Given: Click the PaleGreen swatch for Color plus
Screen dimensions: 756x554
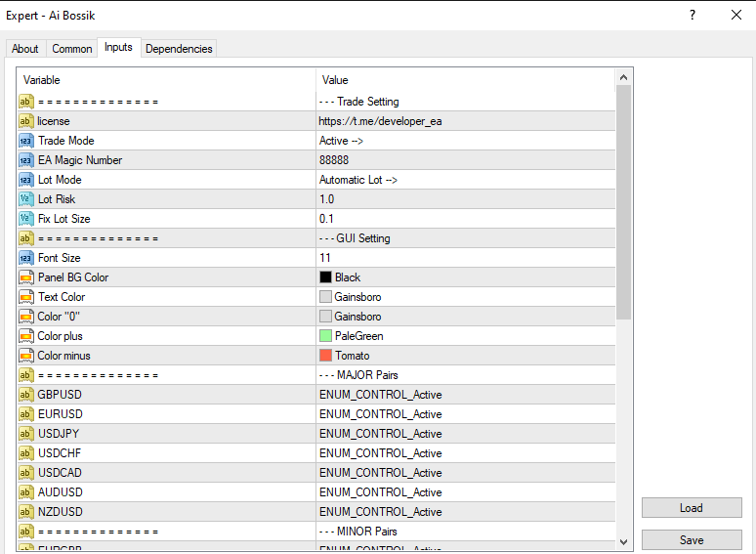Looking at the screenshot, I should coord(326,336).
